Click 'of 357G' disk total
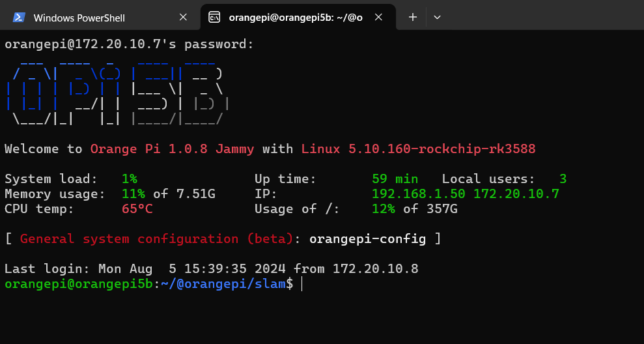The width and height of the screenshot is (644, 344). click(x=430, y=208)
